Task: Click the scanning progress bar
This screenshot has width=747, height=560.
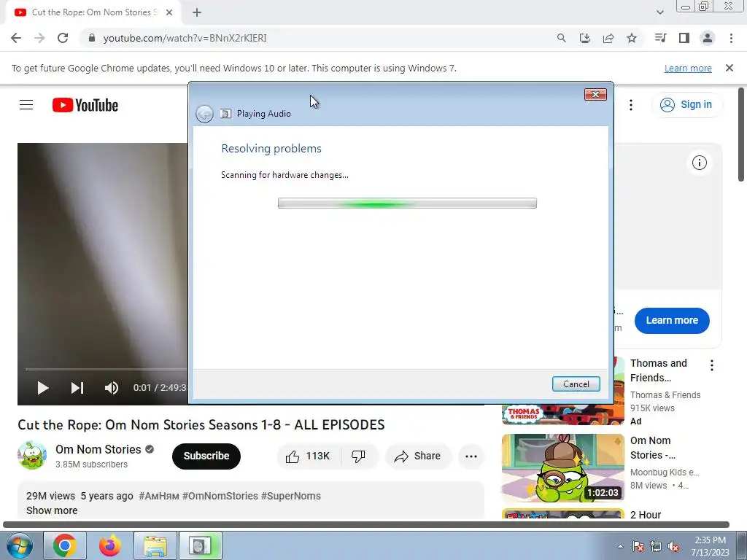Action: click(407, 203)
